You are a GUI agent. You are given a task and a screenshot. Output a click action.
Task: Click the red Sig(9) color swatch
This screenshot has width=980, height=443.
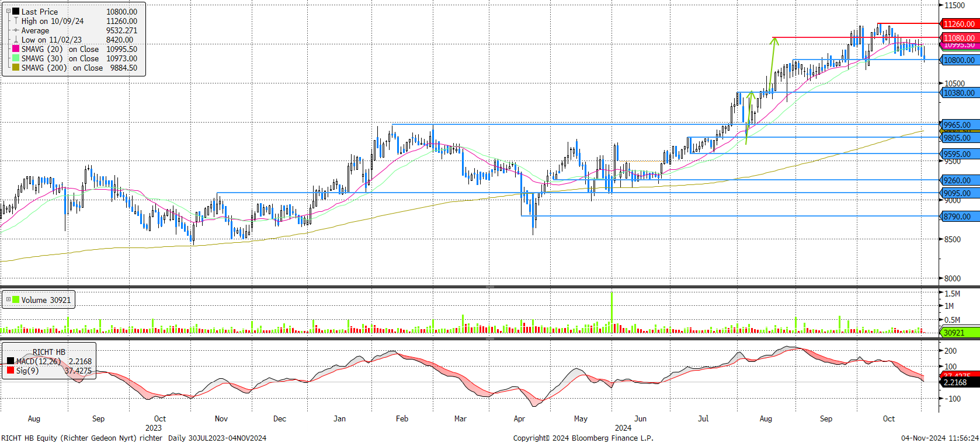tap(11, 370)
